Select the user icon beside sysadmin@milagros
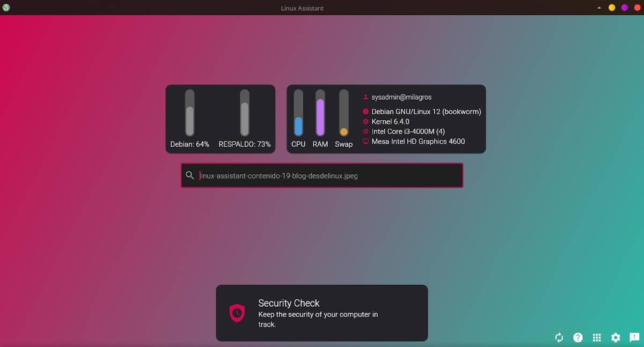Image resolution: width=644 pixels, height=347 pixels. pyautogui.click(x=365, y=97)
